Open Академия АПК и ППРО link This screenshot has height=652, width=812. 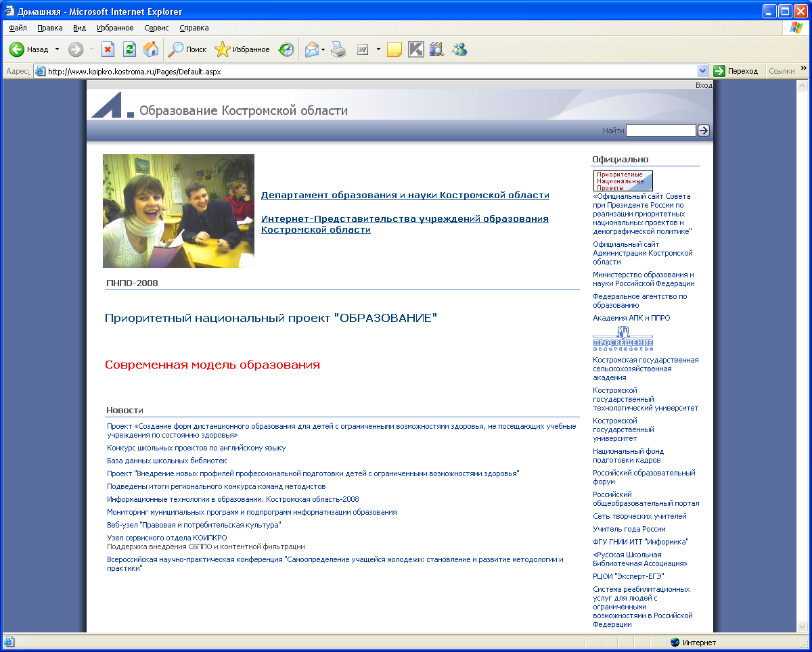click(631, 318)
